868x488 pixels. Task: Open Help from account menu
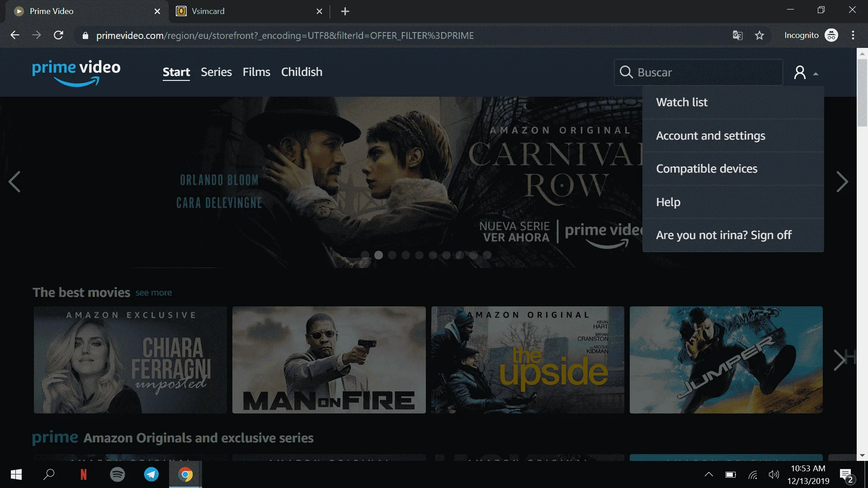733,202
